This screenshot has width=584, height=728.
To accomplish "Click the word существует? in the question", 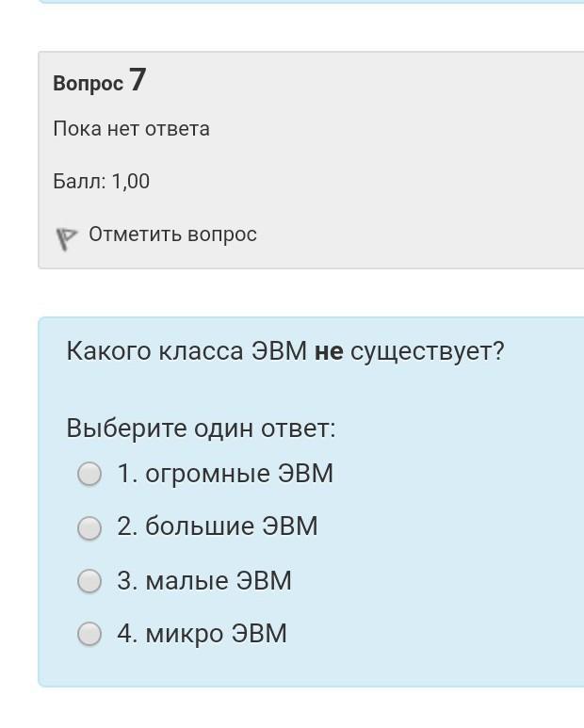I will click(x=427, y=351).
